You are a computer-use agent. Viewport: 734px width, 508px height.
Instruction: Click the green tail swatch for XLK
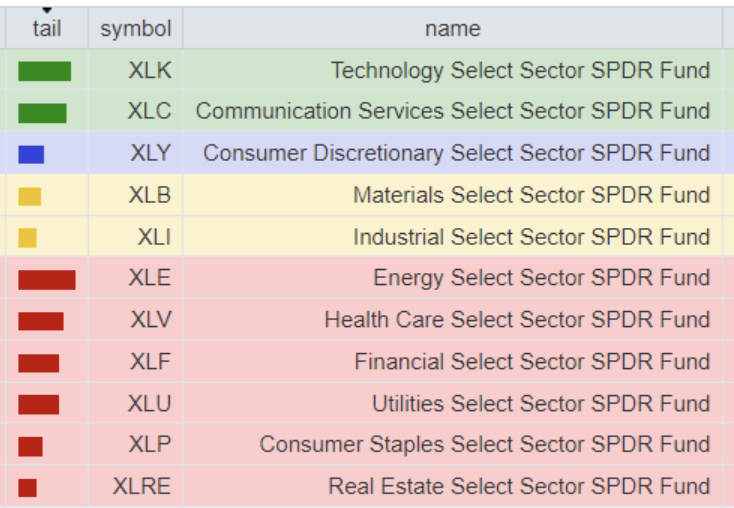pyautogui.click(x=44, y=71)
